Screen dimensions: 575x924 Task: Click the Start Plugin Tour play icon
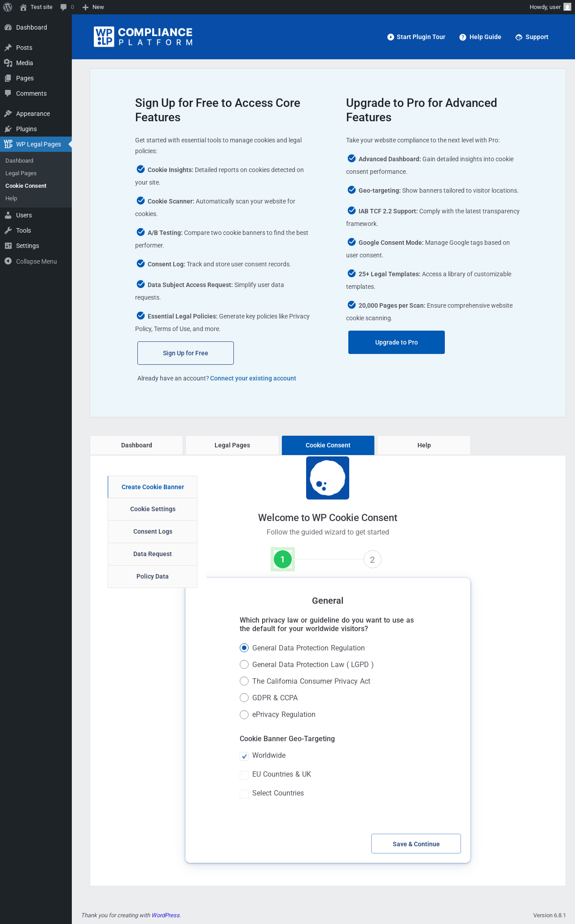(x=391, y=37)
